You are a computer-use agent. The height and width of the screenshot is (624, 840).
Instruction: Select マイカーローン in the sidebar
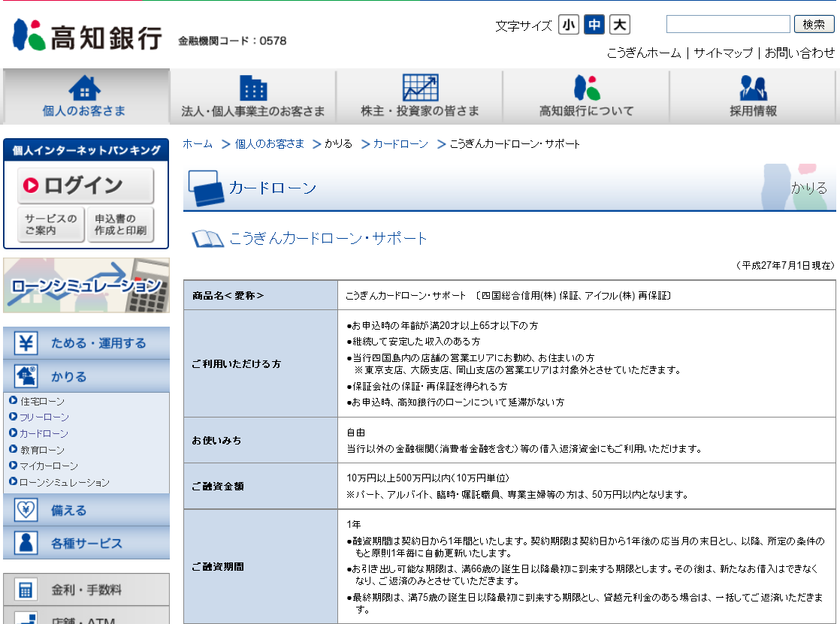pos(49,466)
